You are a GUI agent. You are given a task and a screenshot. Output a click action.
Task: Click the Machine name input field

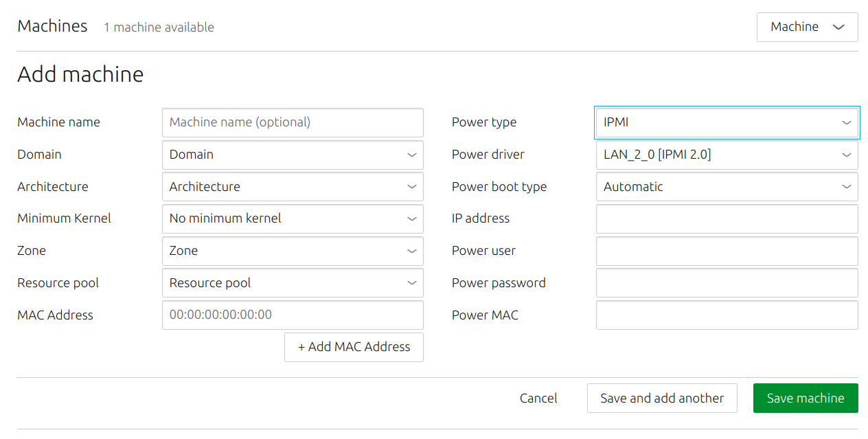point(293,122)
